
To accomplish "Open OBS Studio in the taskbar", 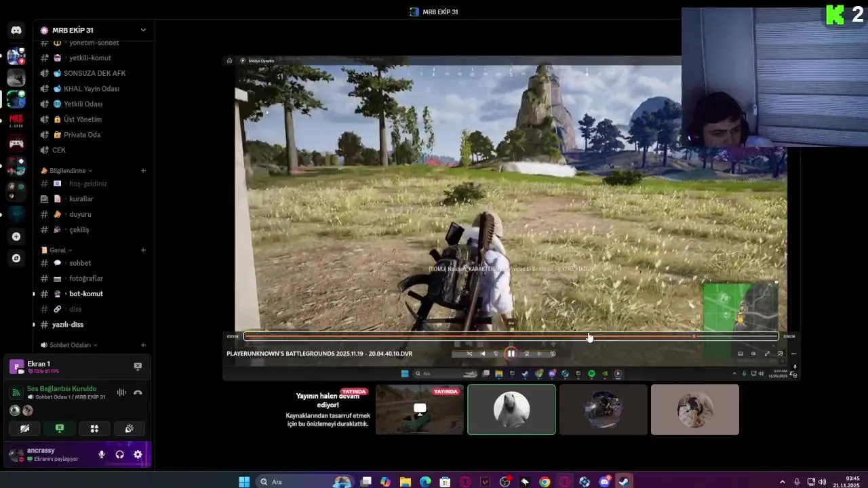I will (x=505, y=482).
